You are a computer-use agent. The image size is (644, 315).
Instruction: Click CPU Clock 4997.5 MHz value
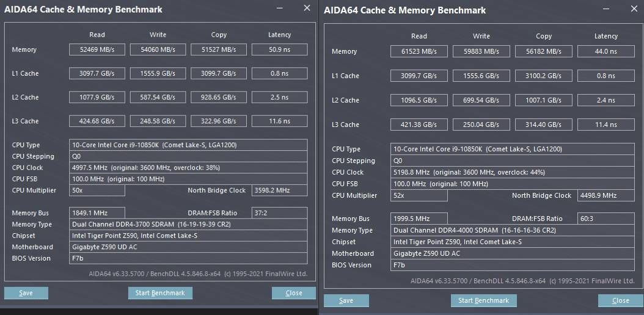pos(188,168)
